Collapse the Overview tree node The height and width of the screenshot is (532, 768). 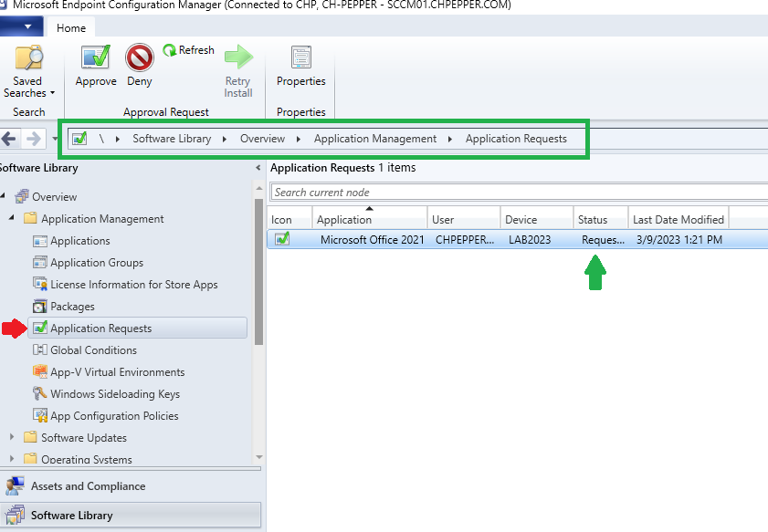click(3, 196)
